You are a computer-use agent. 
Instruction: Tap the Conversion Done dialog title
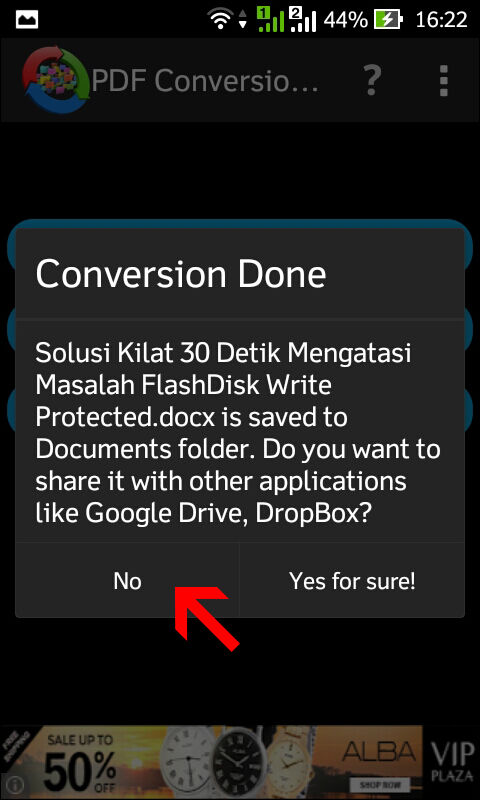pos(181,274)
